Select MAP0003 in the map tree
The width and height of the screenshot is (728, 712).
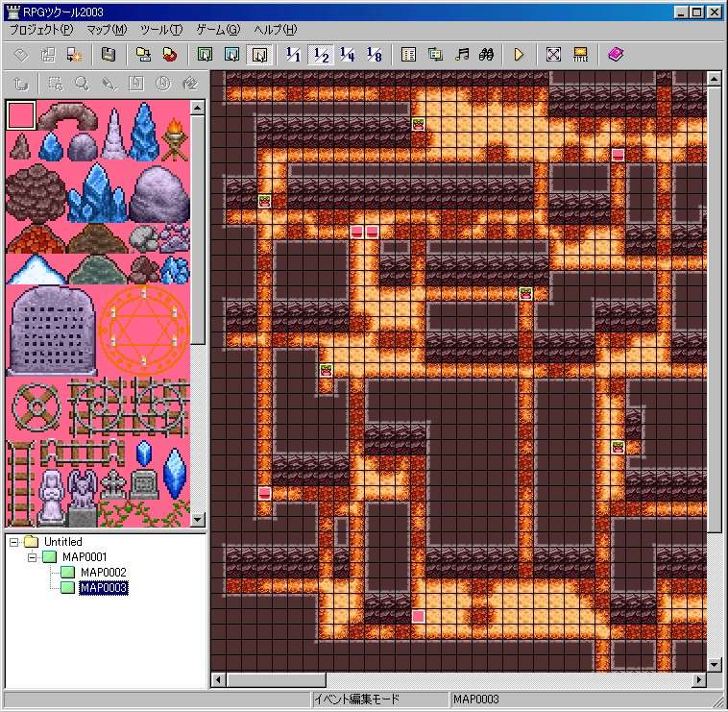103,588
